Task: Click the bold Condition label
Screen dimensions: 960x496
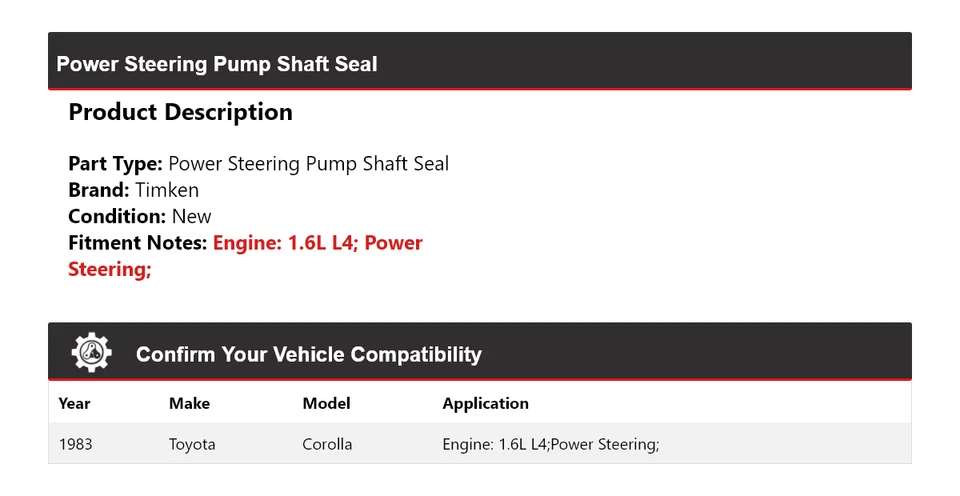Action: [x=117, y=216]
